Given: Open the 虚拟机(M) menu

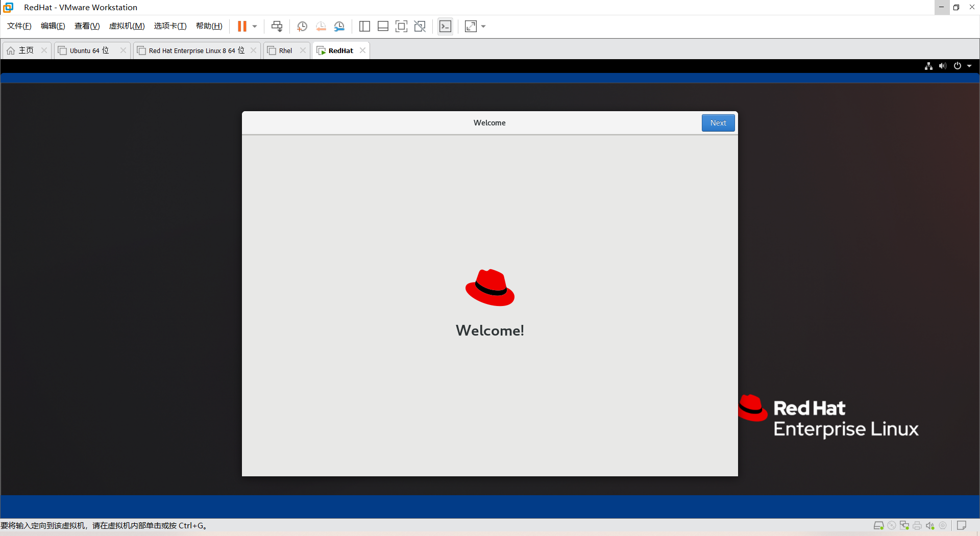Looking at the screenshot, I should coord(127,26).
